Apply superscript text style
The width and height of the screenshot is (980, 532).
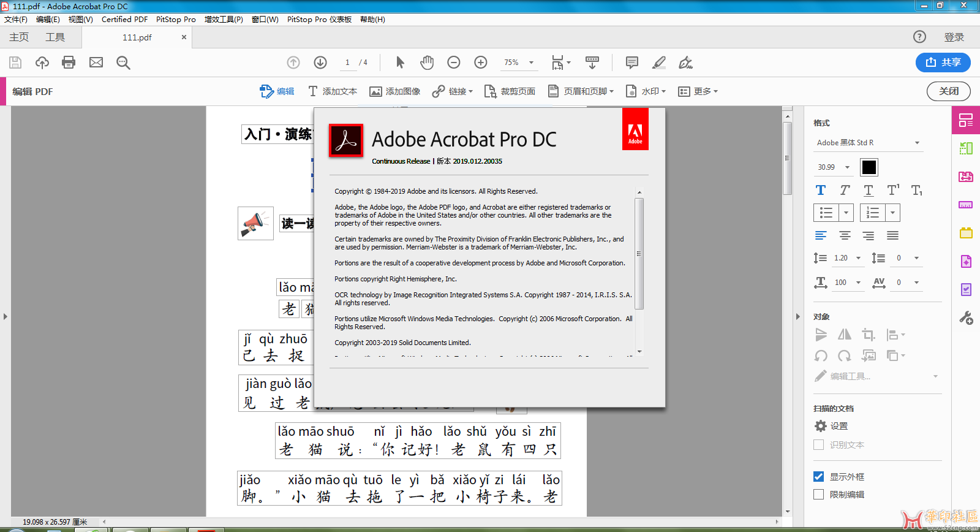point(893,190)
